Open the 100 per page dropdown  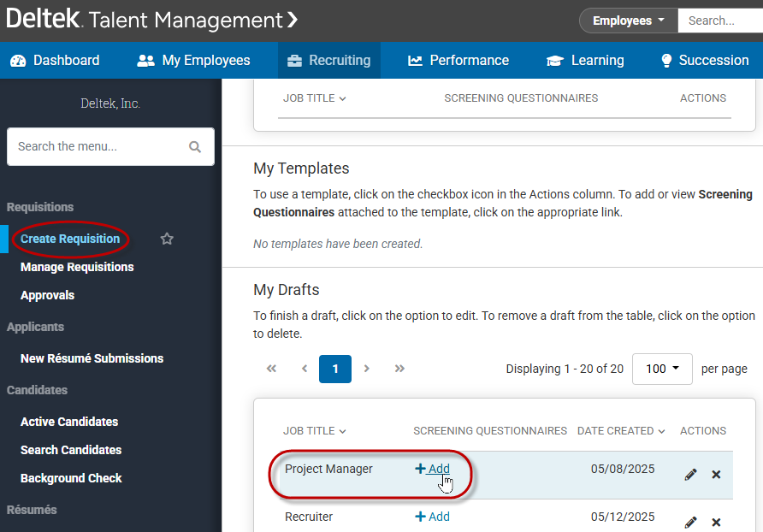pos(662,369)
